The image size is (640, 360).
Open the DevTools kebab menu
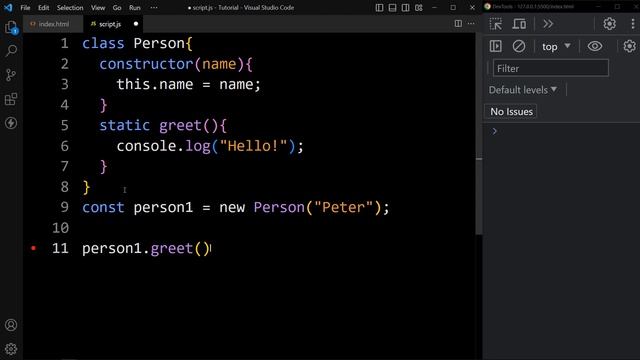tap(633, 24)
